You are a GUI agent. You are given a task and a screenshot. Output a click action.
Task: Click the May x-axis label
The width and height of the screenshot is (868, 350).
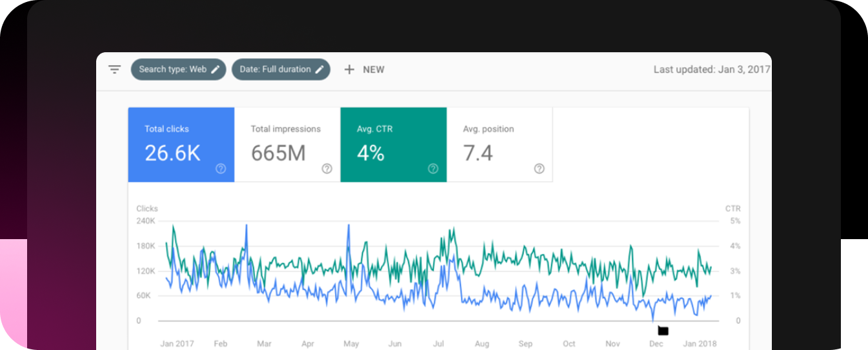coord(351,344)
